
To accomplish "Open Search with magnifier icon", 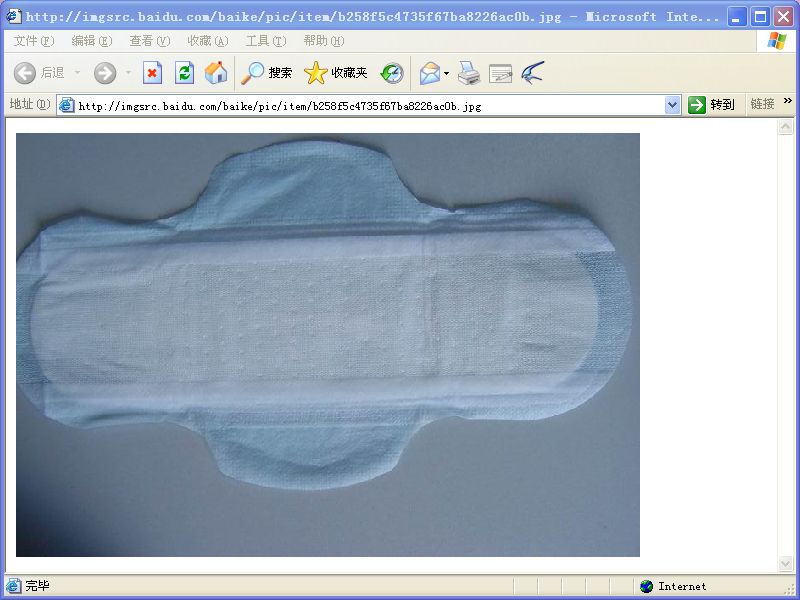I will click(x=253, y=73).
